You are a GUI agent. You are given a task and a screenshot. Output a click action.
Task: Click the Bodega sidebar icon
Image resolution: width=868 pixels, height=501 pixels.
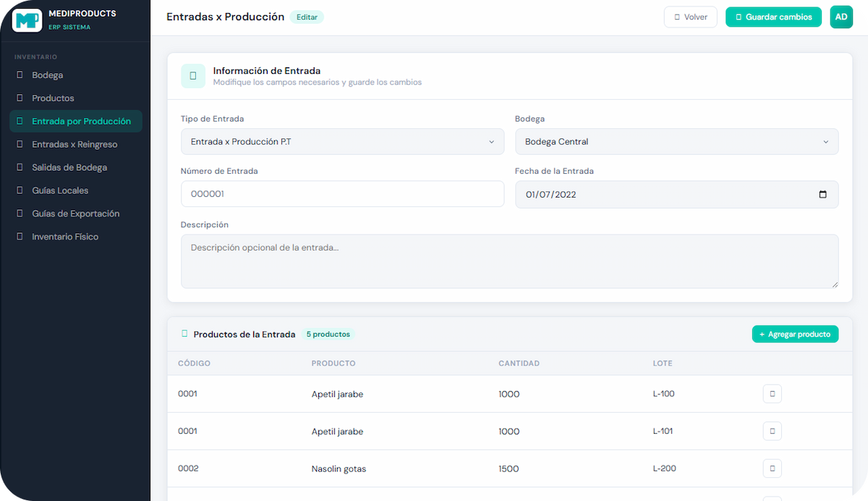pos(20,75)
